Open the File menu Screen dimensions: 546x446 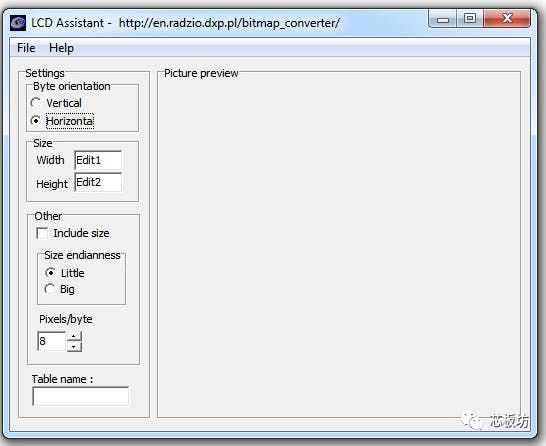pos(26,48)
